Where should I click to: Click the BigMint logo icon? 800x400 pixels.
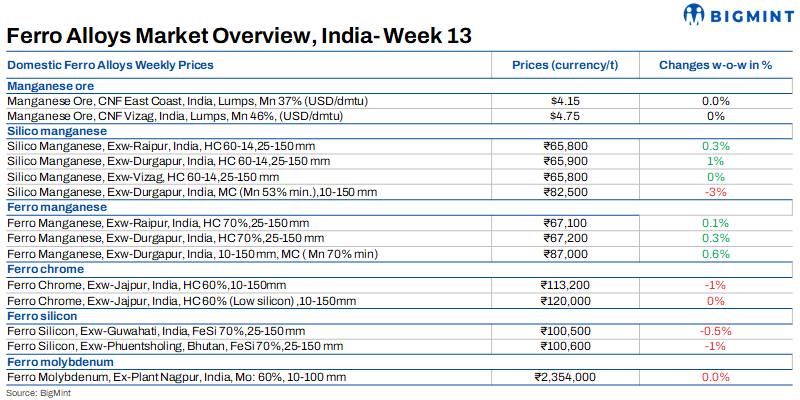click(697, 14)
